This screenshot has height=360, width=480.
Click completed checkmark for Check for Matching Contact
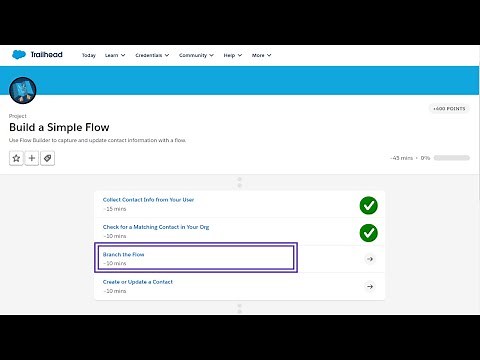[369, 233]
